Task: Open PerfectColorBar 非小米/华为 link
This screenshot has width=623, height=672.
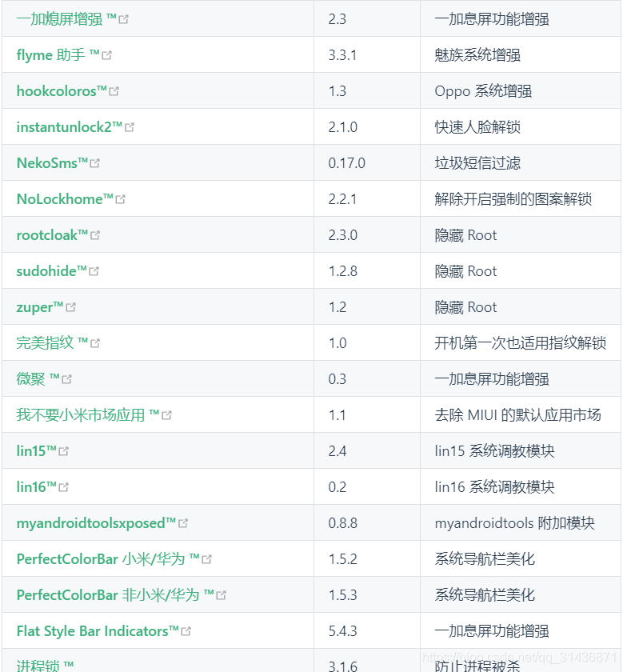Action: point(122,595)
